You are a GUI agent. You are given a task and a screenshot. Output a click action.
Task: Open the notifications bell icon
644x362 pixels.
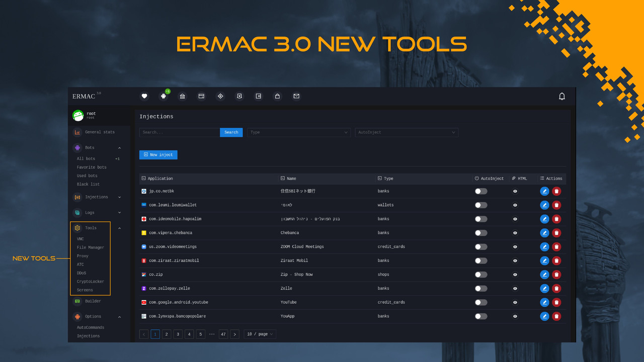click(x=562, y=96)
